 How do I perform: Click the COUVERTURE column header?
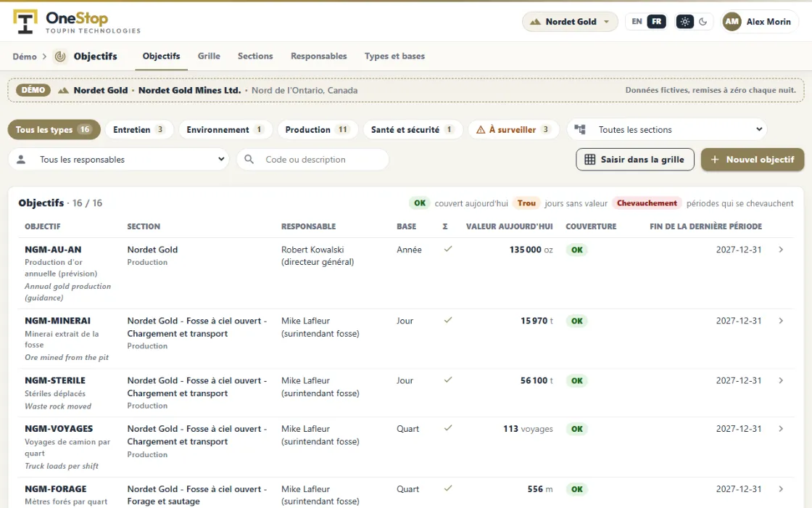coord(591,226)
